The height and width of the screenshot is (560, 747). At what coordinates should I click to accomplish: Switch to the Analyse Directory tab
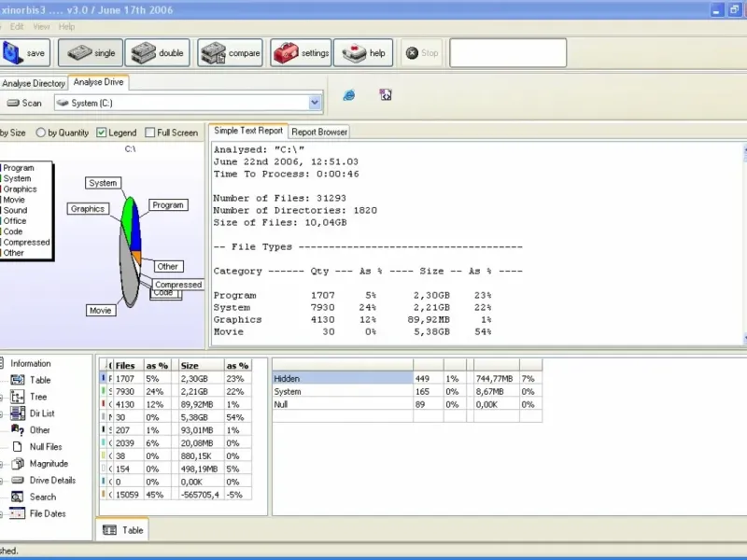(x=35, y=83)
